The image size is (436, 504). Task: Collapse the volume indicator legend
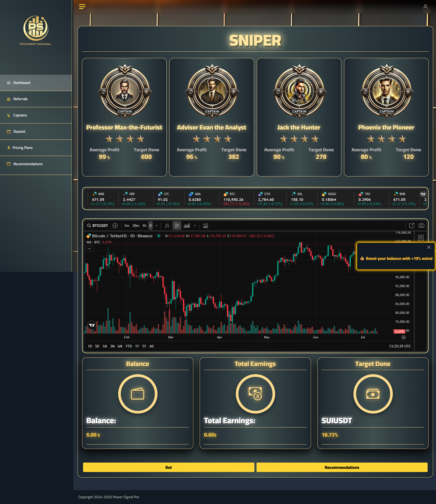pyautogui.click(x=89, y=249)
